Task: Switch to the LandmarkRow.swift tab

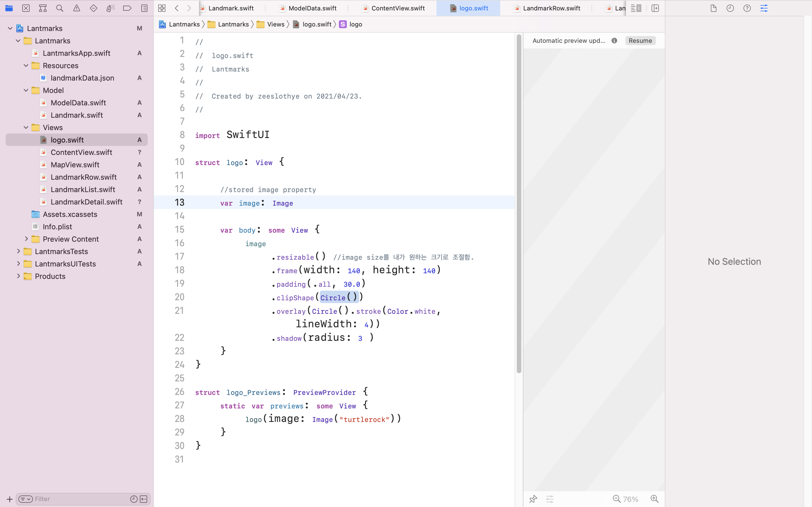Action: pos(551,8)
